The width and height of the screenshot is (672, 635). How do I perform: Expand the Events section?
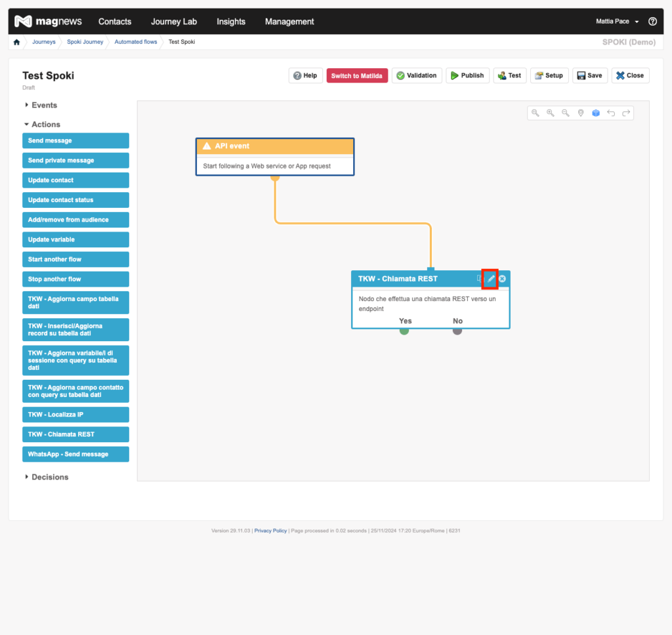tap(41, 105)
